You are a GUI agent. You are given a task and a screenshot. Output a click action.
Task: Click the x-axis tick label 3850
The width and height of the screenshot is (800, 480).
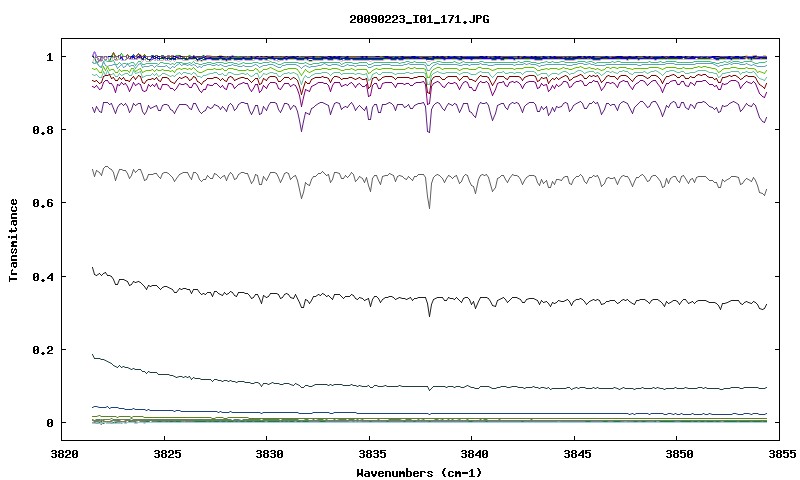(x=680, y=454)
